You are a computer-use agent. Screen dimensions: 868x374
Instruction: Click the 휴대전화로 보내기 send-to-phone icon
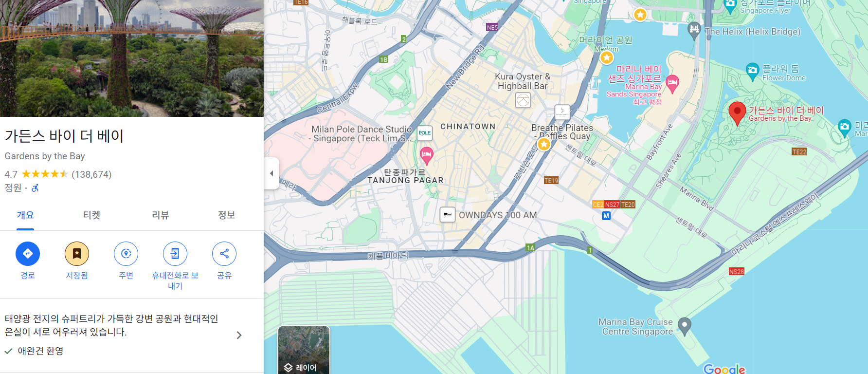175,254
